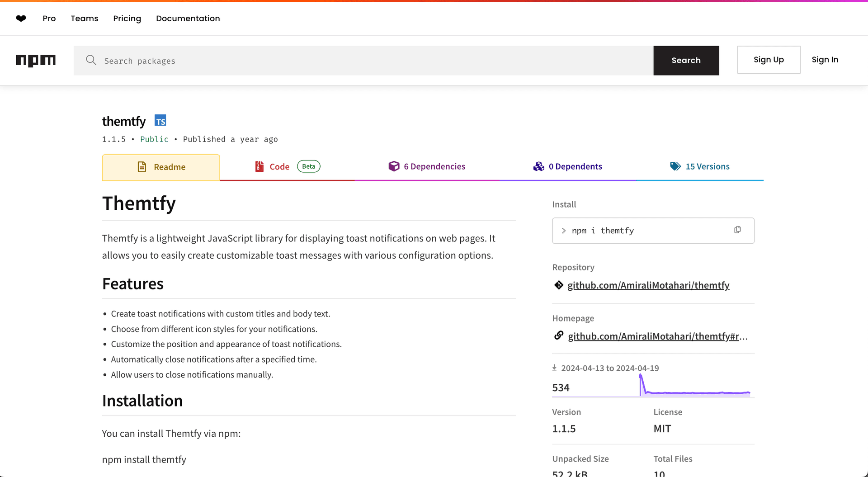Switch to the Code tab
This screenshot has height=477, width=868.
(x=279, y=167)
